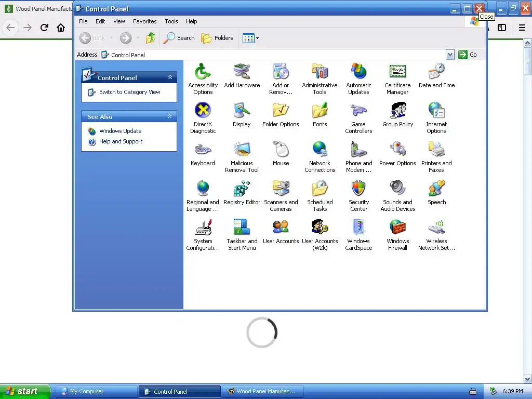Viewport: 532px width, 399px height.
Task: Open User Accounts icon
Action: (281, 231)
